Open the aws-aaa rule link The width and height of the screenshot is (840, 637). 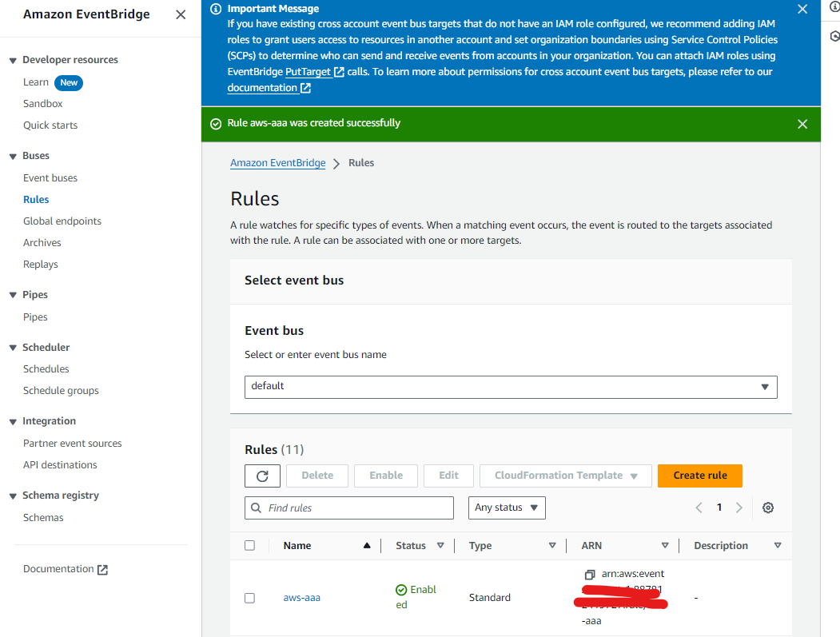tap(301, 598)
